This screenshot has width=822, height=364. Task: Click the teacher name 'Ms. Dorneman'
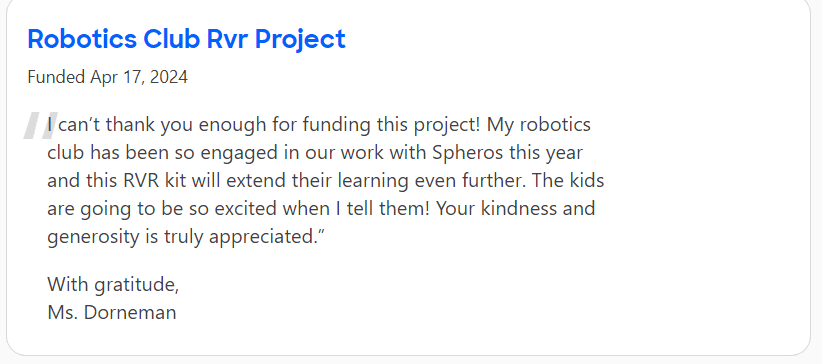coord(112,313)
